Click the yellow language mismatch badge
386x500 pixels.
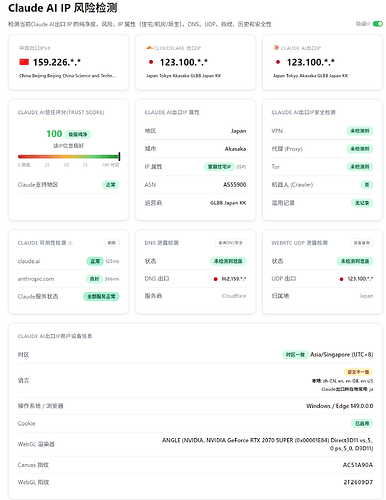pyautogui.click(x=358, y=372)
